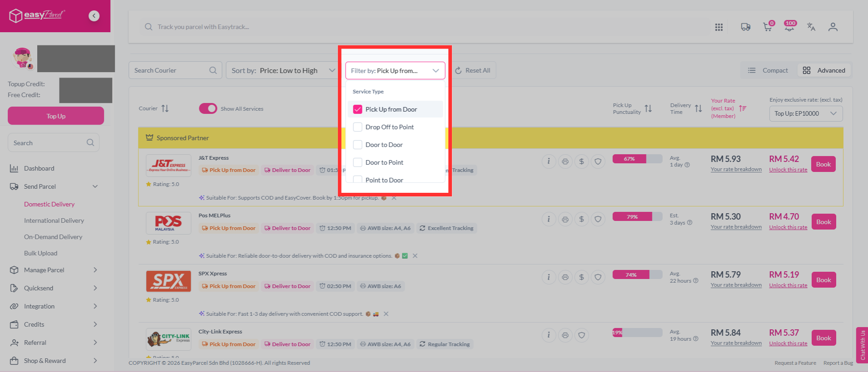Dismiss the SPX Xpress suitability note
Image resolution: width=868 pixels, height=372 pixels.
(386, 314)
